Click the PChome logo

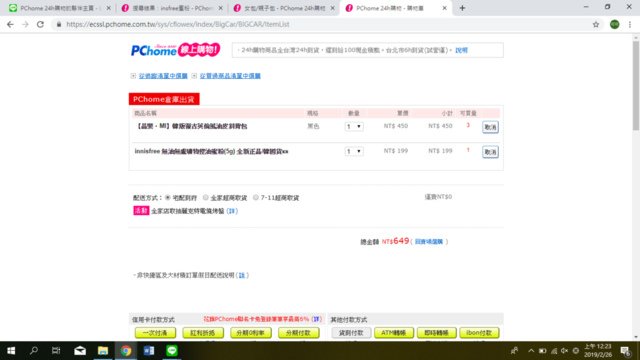tap(176, 50)
